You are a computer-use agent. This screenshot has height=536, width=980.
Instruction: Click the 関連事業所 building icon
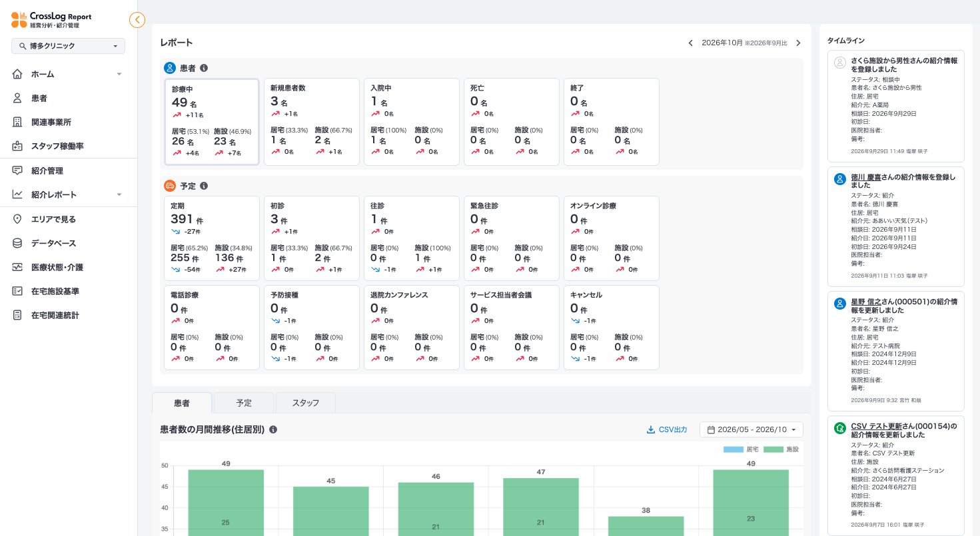[x=17, y=122]
